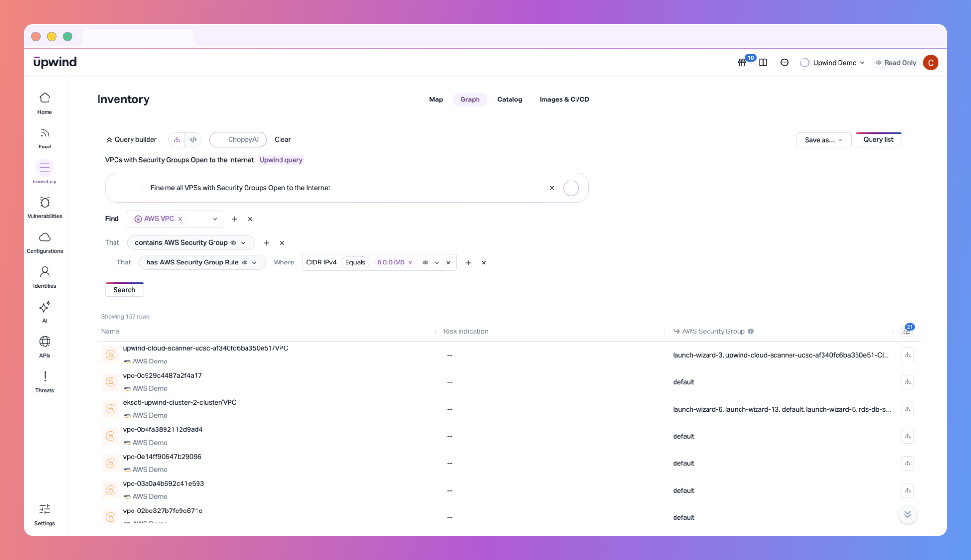Go to Identities in the sidebar

point(45,272)
